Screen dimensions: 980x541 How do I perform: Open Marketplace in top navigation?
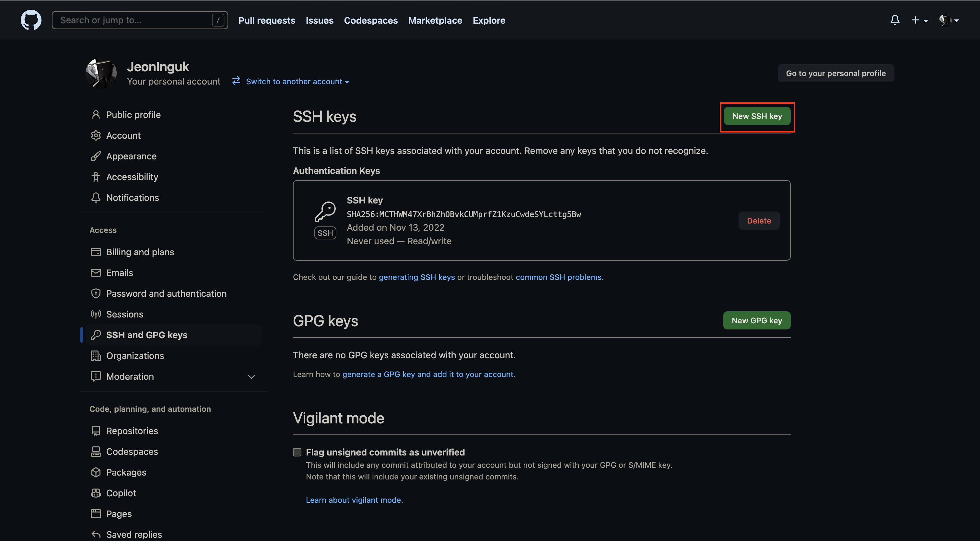435,20
